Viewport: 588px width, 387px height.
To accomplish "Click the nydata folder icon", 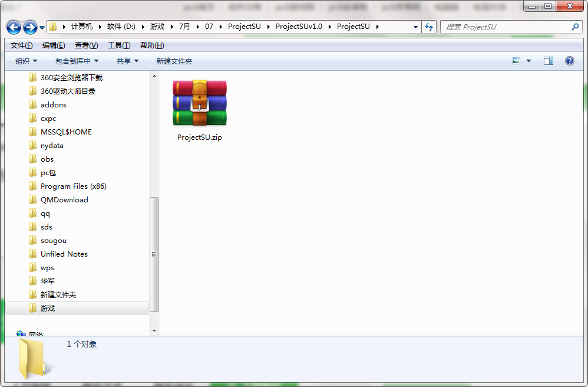I will click(x=32, y=145).
